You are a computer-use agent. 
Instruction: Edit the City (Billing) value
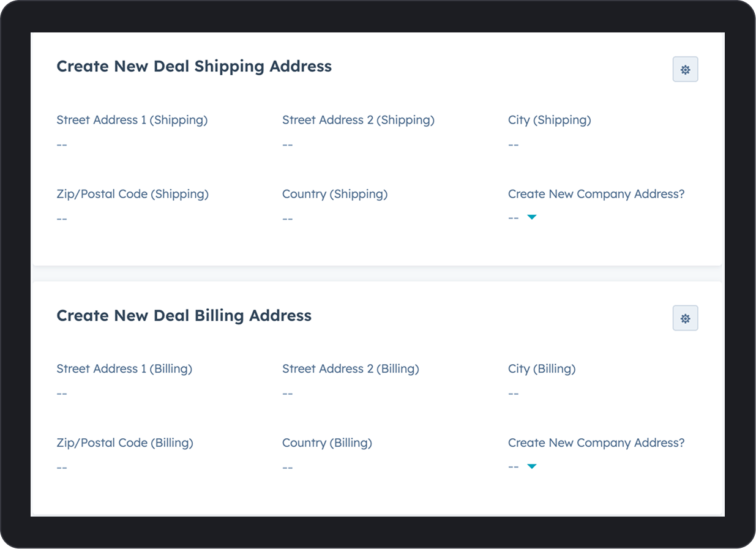point(514,394)
